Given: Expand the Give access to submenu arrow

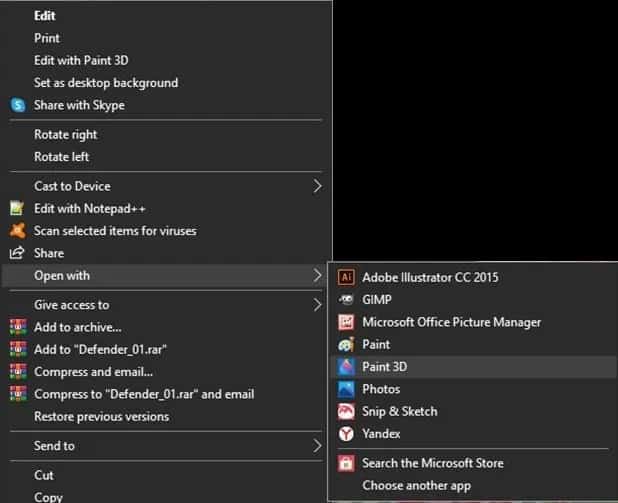Looking at the screenshot, I should pyautogui.click(x=317, y=304).
